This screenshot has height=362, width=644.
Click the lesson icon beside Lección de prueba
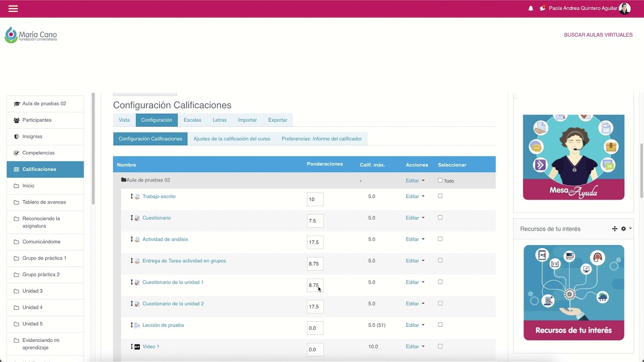tap(137, 325)
